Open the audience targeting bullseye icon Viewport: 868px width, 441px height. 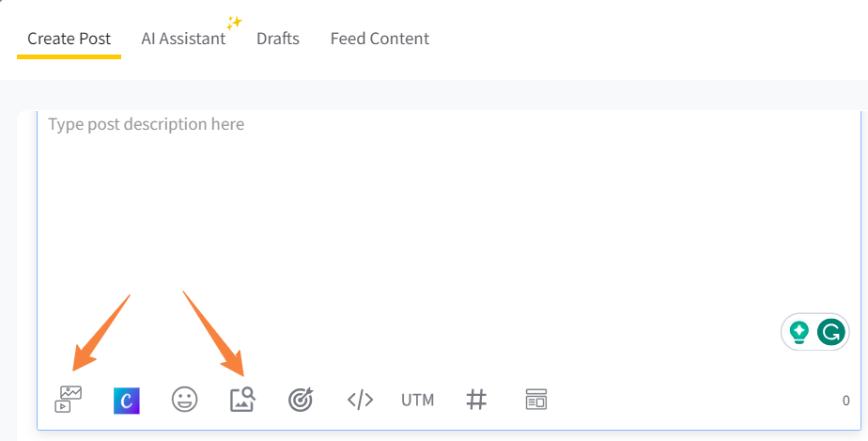point(302,400)
